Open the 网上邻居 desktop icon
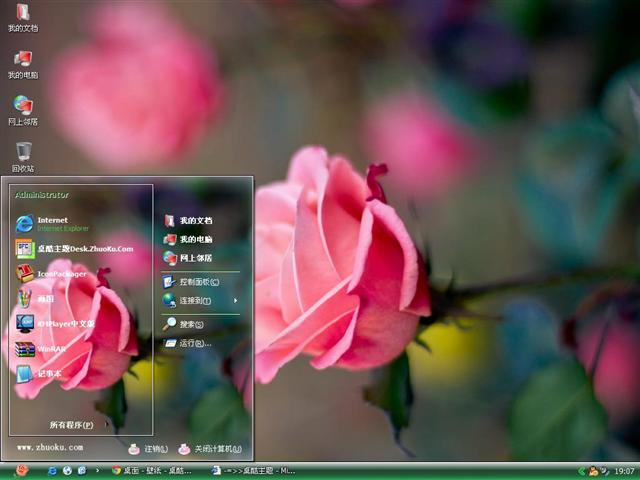This screenshot has height=480, width=640. tap(23, 111)
